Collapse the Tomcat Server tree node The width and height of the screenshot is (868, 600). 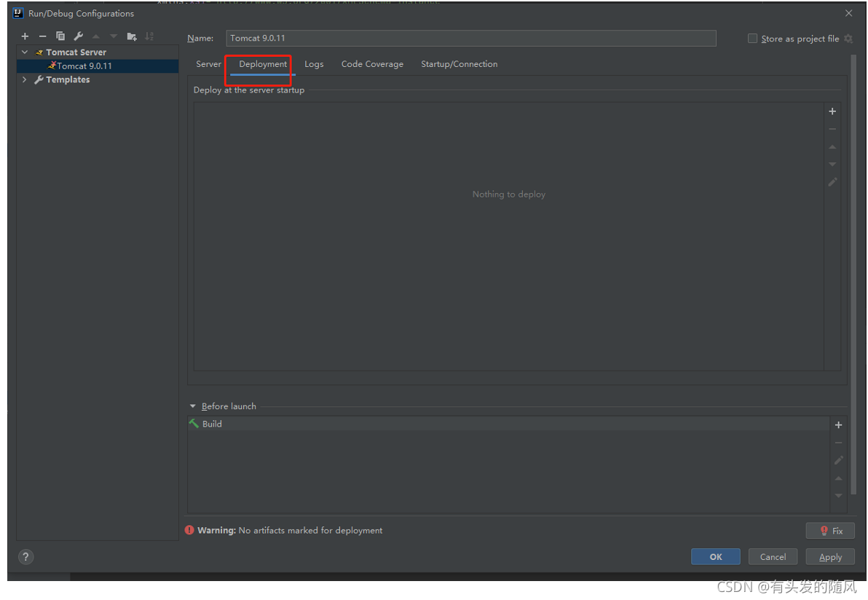[x=25, y=52]
